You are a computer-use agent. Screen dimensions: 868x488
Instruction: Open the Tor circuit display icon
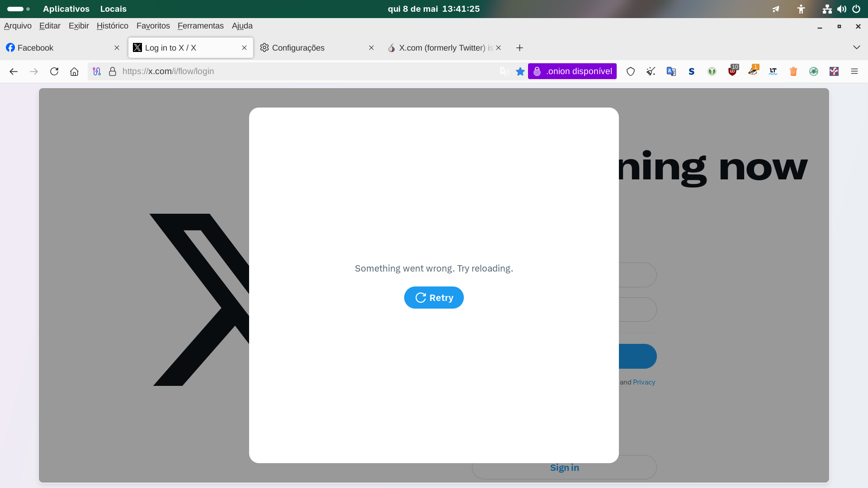pyautogui.click(x=97, y=71)
